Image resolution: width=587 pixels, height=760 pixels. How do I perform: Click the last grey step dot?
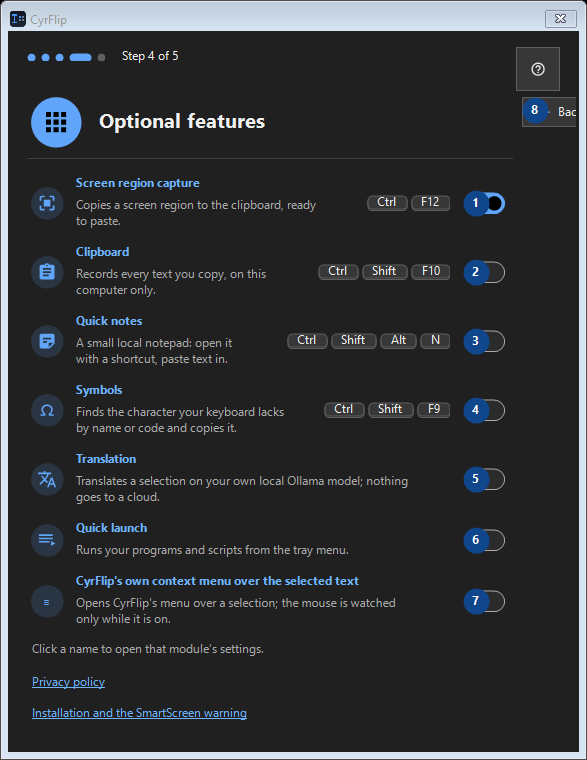coord(101,57)
